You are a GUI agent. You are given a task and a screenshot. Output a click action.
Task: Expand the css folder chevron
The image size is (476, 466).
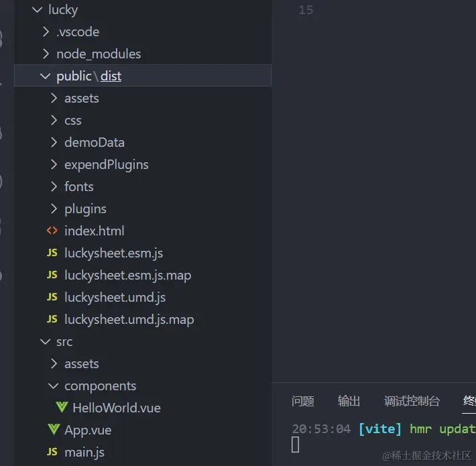(54, 121)
